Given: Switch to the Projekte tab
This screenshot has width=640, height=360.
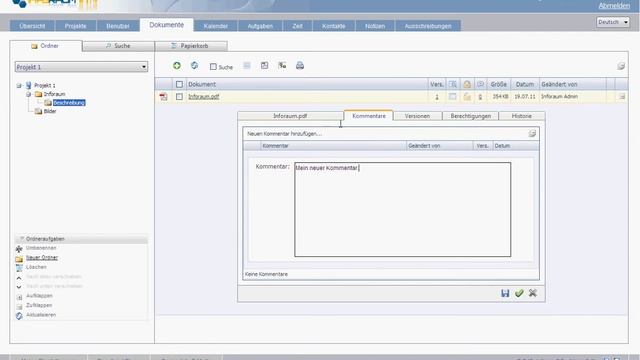Looking at the screenshot, I should (76, 26).
